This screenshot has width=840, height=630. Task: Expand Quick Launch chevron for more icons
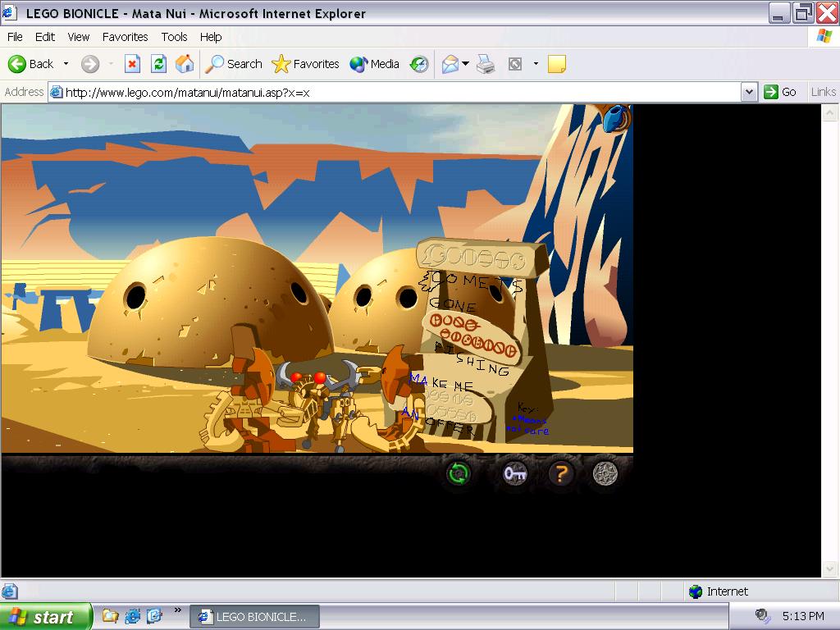178,609
